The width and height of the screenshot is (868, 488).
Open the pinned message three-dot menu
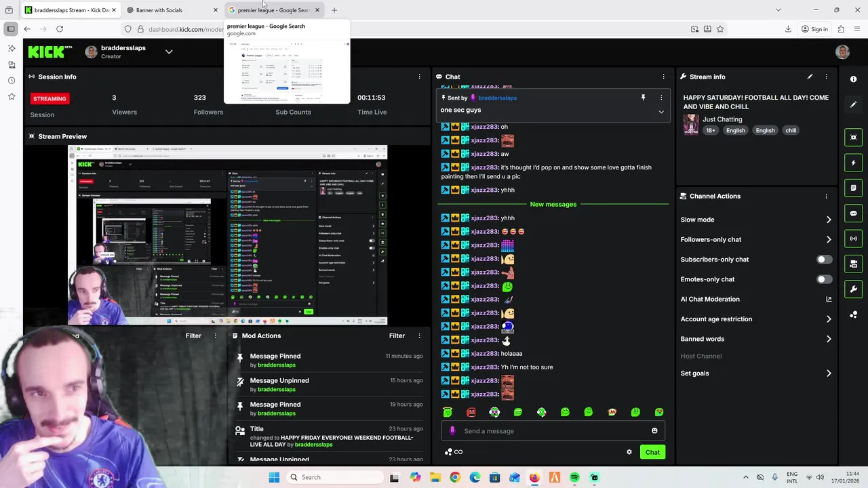point(661,98)
